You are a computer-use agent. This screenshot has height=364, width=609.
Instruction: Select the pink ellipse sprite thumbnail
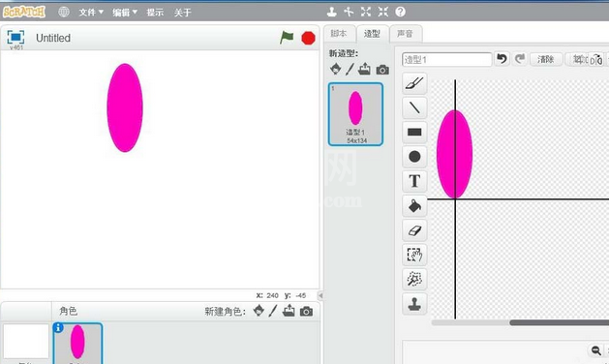coord(77,344)
